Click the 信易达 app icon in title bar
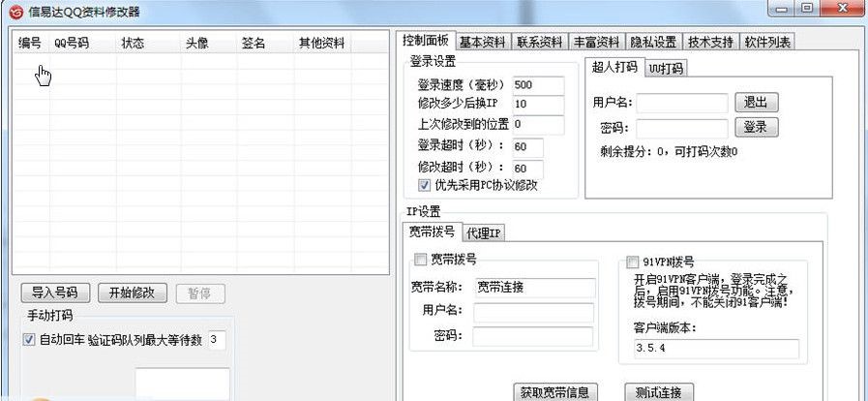 (16, 12)
